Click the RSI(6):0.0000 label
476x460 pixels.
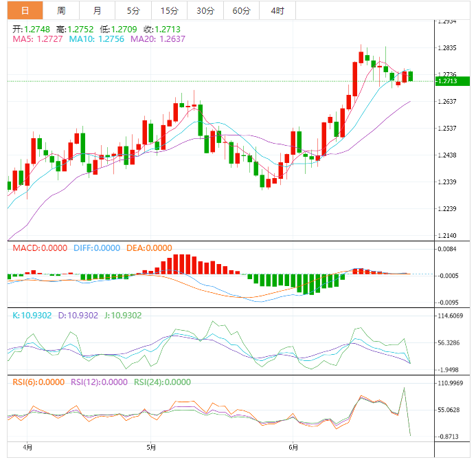[38, 382]
